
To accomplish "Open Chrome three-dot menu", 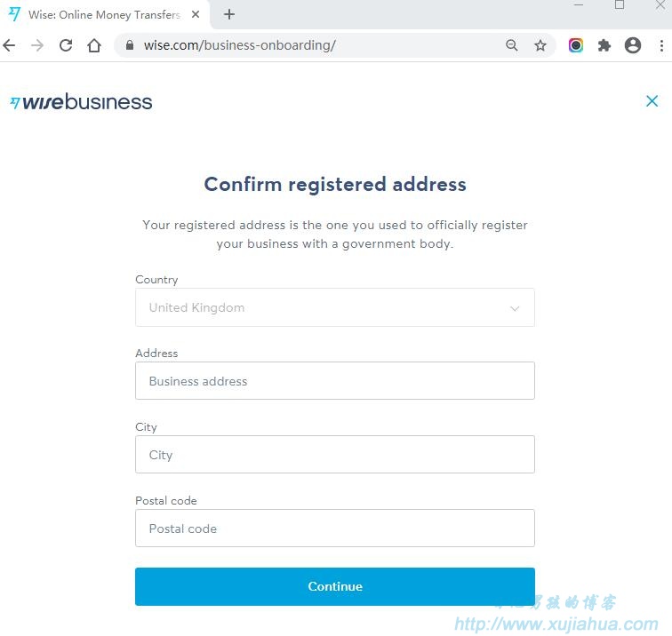I will coord(661,45).
